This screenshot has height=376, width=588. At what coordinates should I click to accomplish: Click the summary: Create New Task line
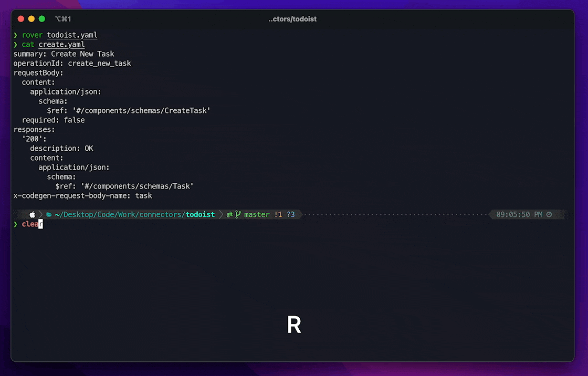pyautogui.click(x=64, y=54)
